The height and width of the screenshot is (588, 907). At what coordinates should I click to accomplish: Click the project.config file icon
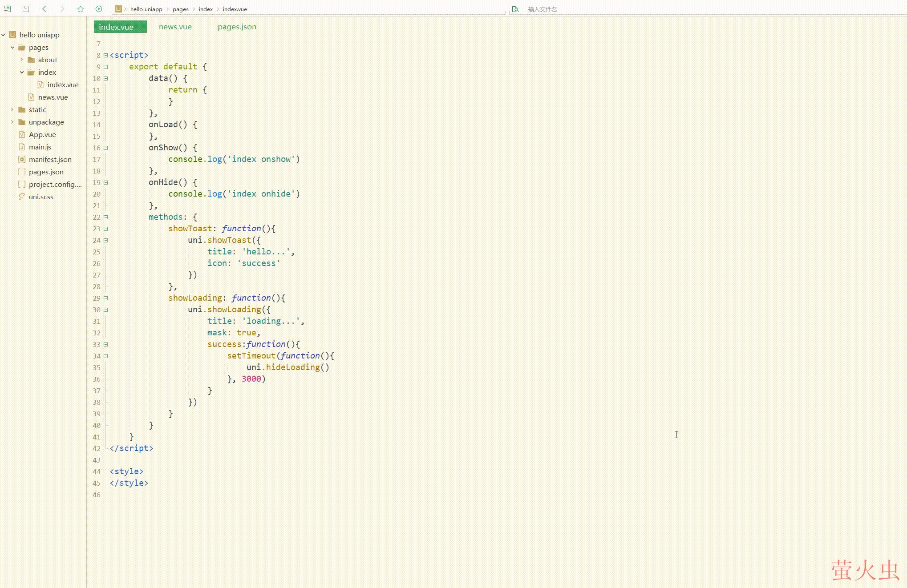[22, 184]
